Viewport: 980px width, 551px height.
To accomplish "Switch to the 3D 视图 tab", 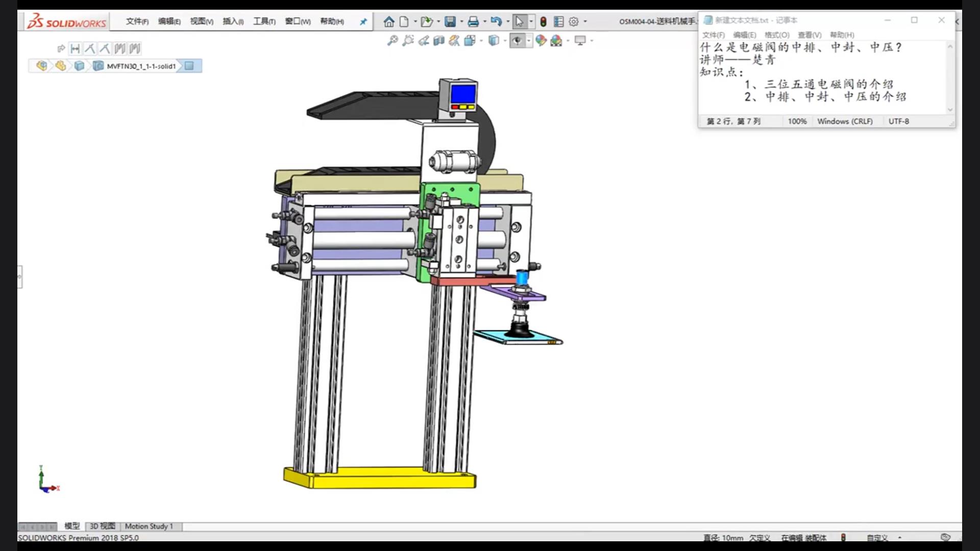I will point(102,526).
